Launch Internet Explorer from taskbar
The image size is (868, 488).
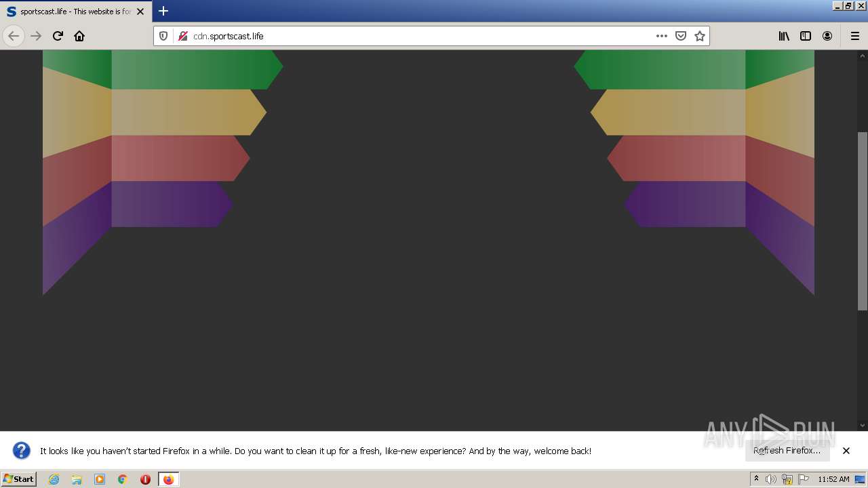[x=54, y=479]
